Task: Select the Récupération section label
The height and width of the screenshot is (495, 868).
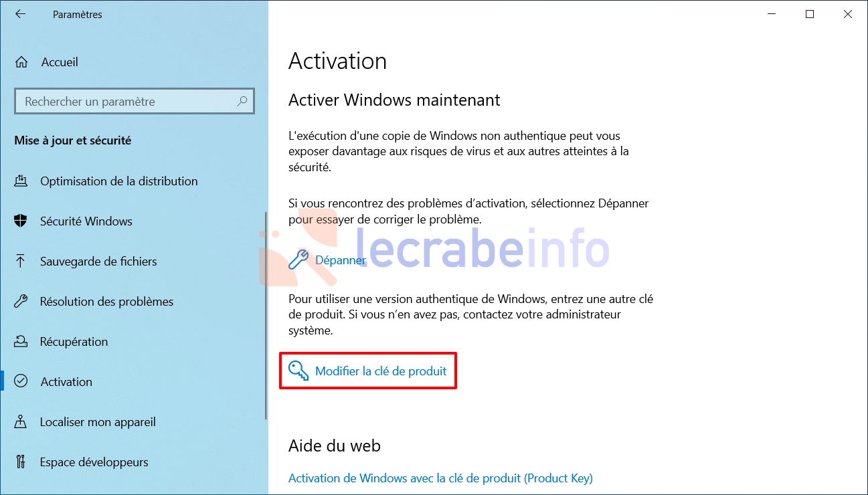Action: pos(74,342)
